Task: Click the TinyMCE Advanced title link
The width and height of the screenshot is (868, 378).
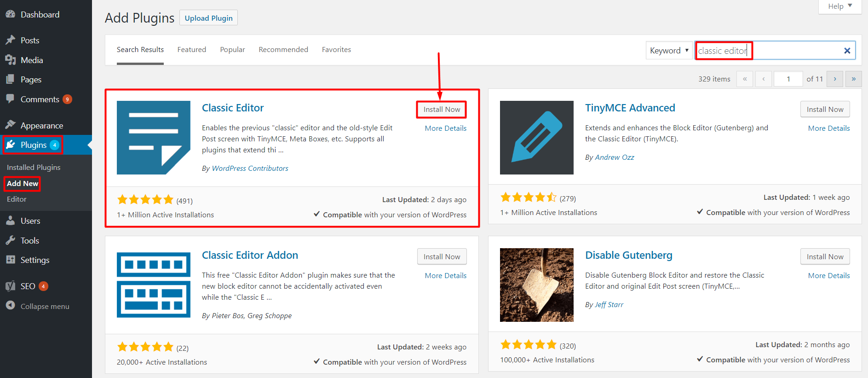Action: click(630, 108)
